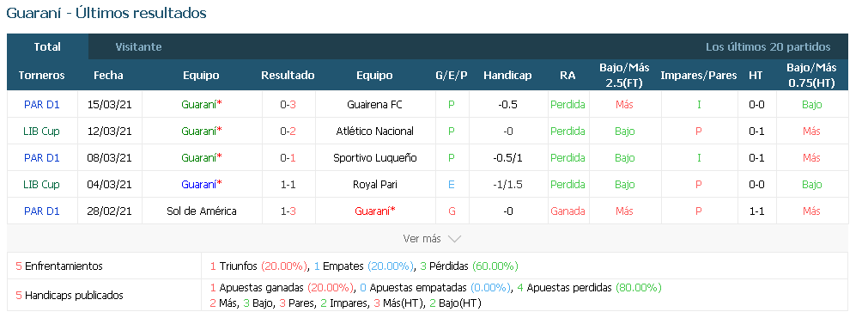The height and width of the screenshot is (318, 868).
Task: Open the Guairena FC team link
Action: [375, 104]
